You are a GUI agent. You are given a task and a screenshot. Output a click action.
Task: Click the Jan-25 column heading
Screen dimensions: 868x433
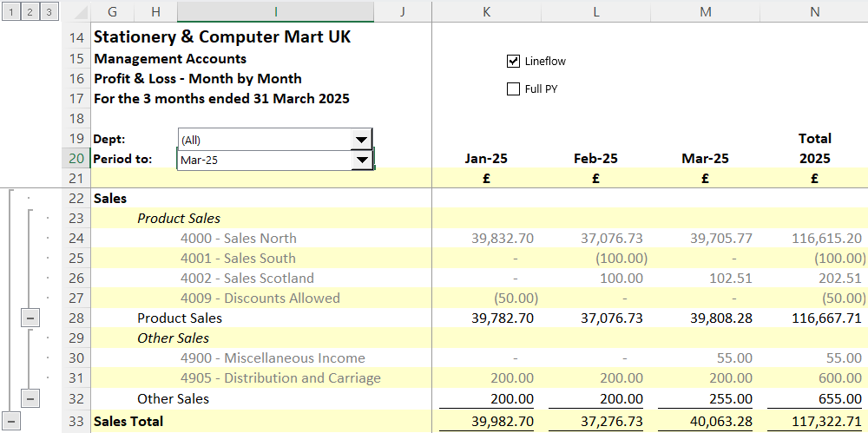pyautogui.click(x=487, y=158)
